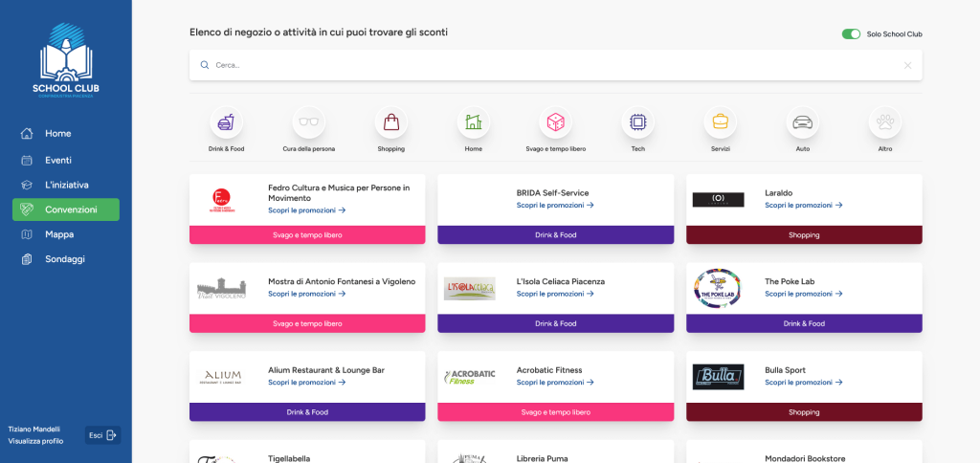
Task: Click the Bulla Sport logo
Action: [718, 377]
